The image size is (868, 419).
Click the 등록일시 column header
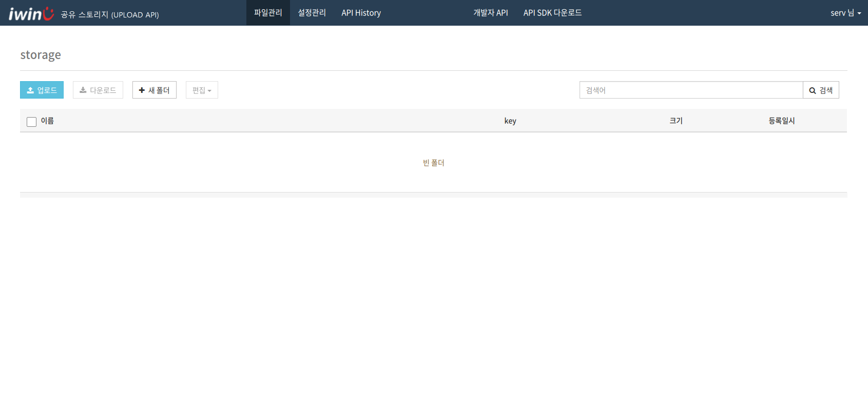(781, 121)
